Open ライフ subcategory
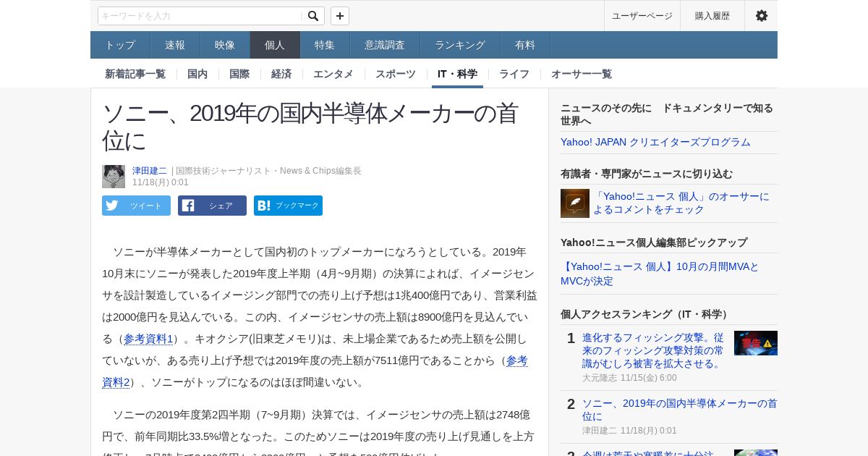The image size is (868, 456). [x=514, y=74]
